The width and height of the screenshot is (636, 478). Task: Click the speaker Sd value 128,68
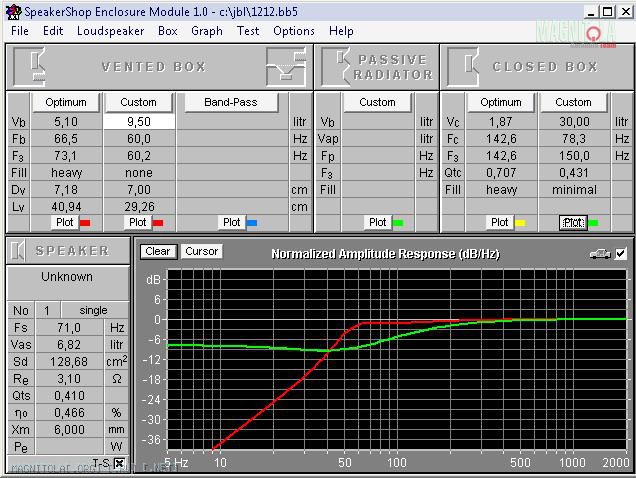[x=69, y=362]
